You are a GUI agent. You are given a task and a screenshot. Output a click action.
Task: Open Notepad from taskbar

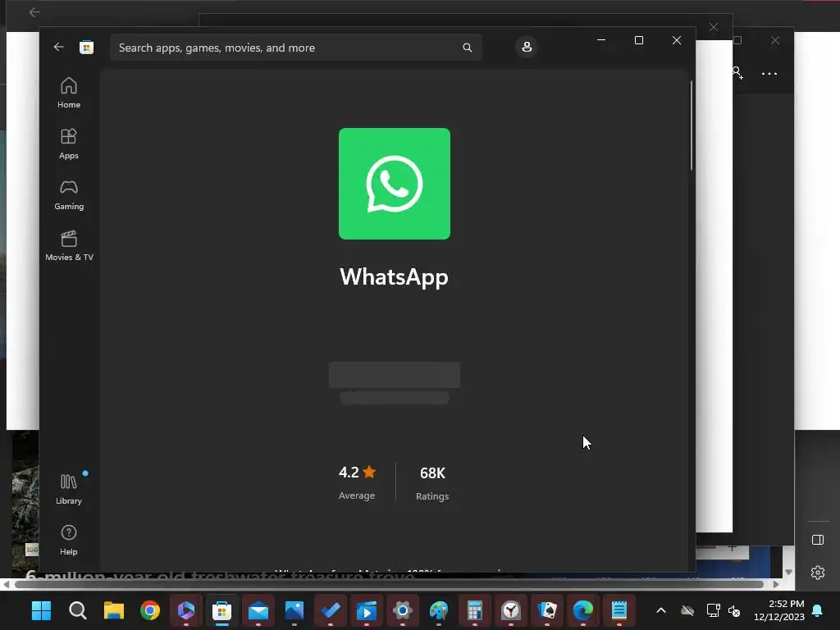tap(619, 610)
